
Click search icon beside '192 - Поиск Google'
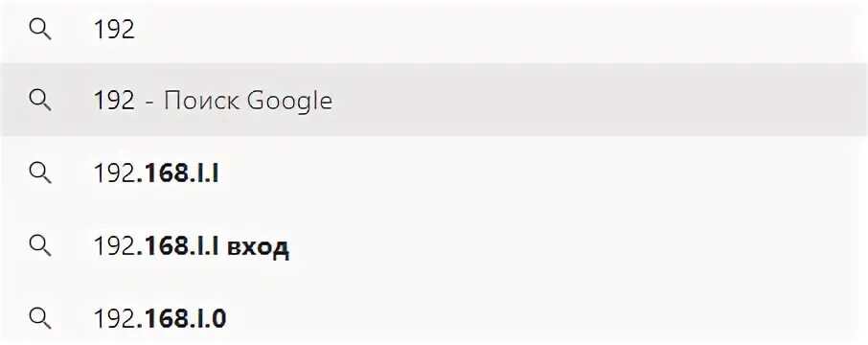pyautogui.click(x=40, y=101)
